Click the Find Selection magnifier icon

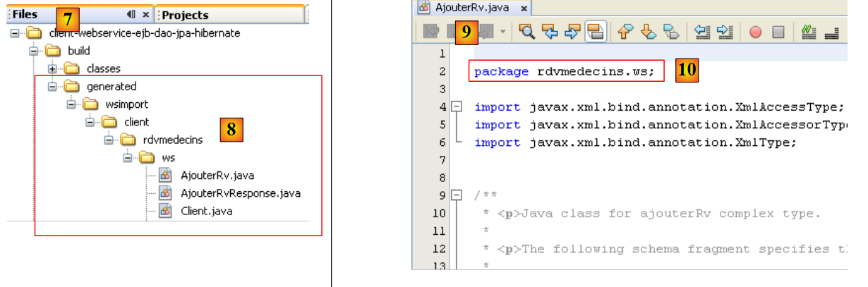(526, 32)
